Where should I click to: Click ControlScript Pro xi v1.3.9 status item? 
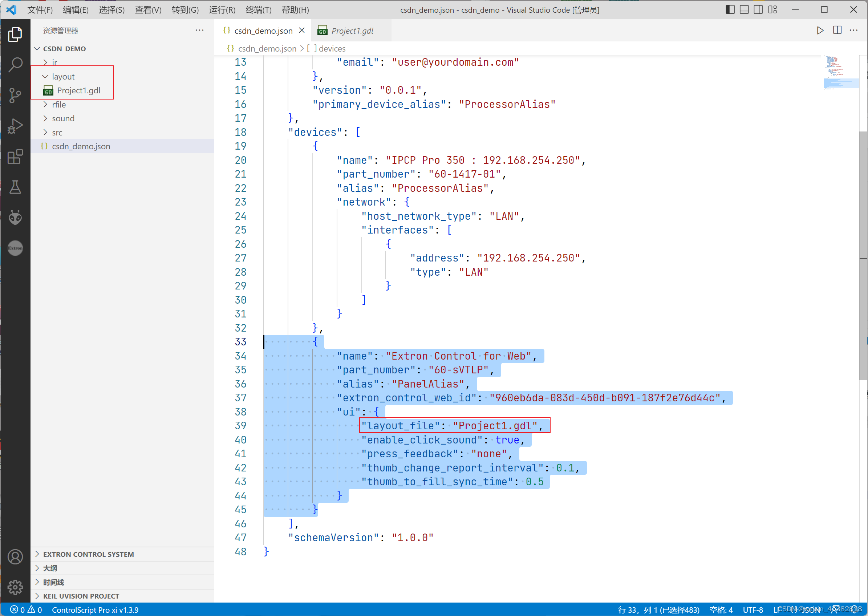[x=95, y=609]
